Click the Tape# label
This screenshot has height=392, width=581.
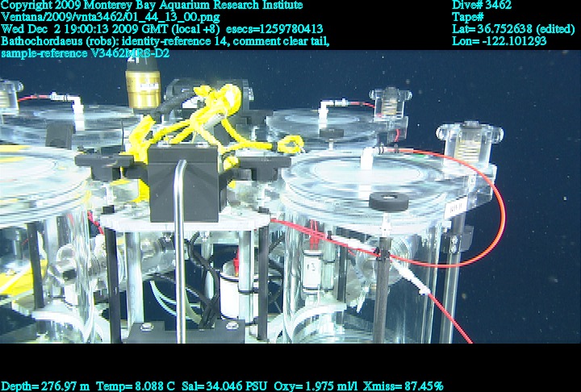coord(468,17)
